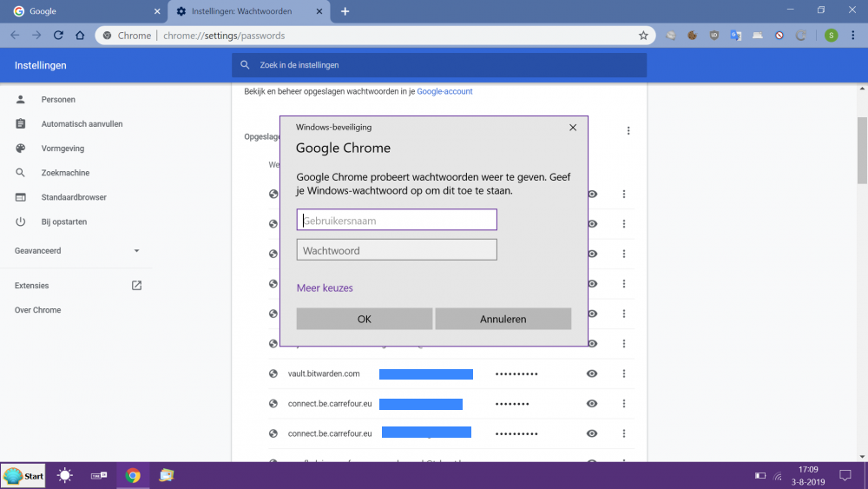Go back with the browser back arrow

tap(15, 36)
